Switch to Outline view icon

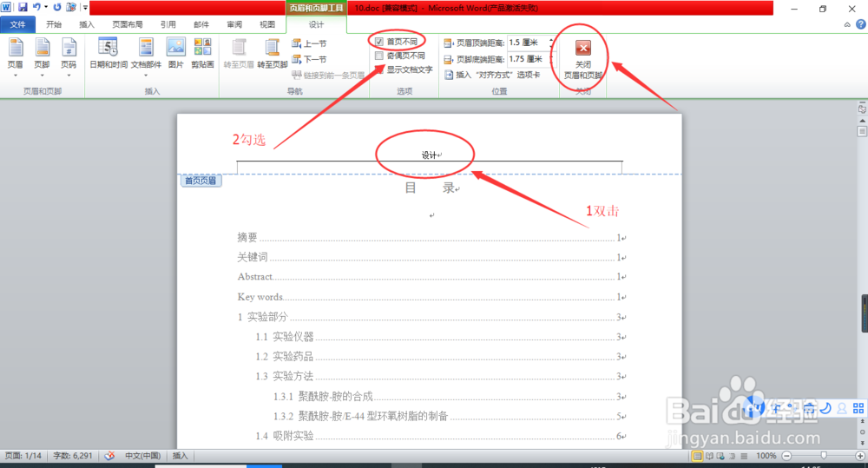pos(733,456)
